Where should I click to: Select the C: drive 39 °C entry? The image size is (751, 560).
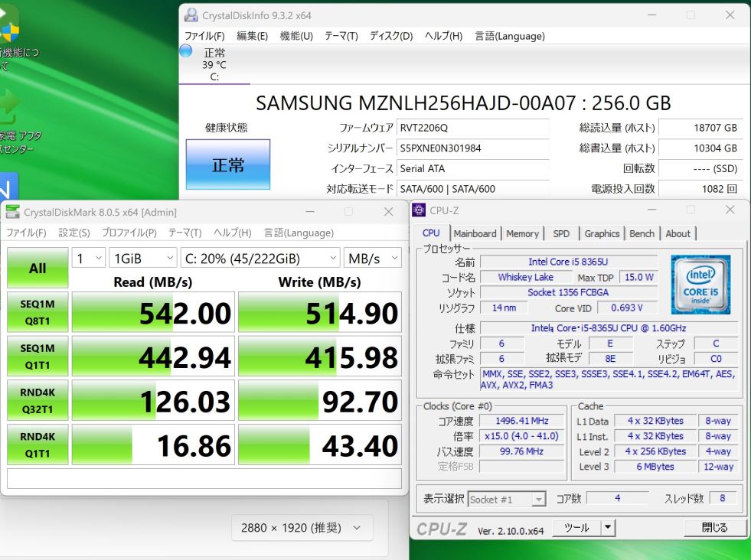click(x=214, y=64)
